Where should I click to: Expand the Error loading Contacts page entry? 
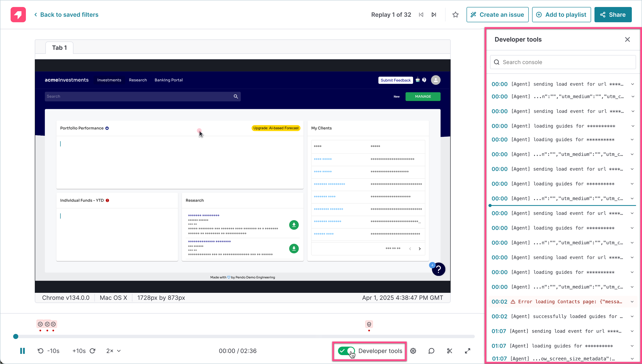[632, 302]
